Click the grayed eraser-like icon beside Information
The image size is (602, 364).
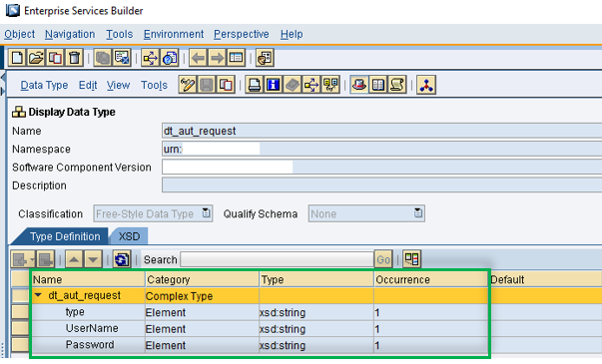point(293,85)
